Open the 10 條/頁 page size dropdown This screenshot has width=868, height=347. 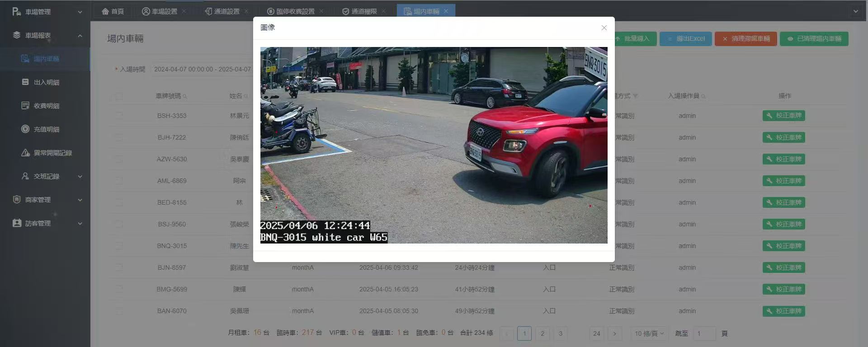coord(649,333)
